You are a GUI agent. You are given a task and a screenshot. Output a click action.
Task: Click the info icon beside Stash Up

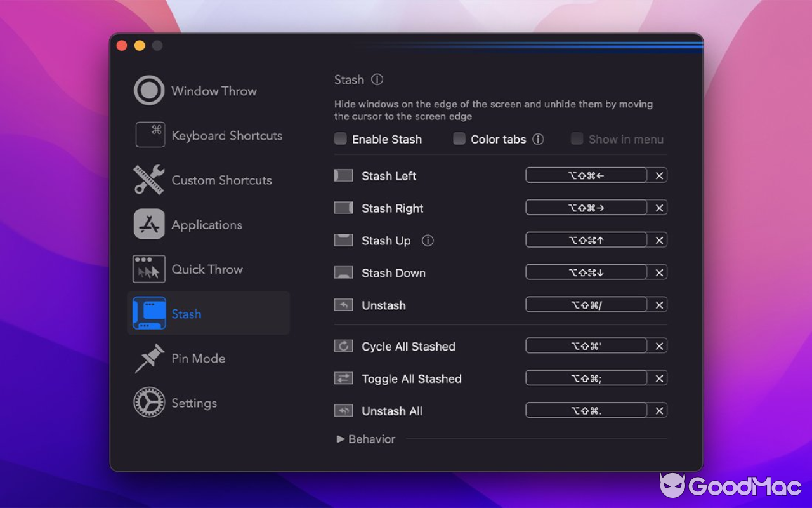pos(428,241)
